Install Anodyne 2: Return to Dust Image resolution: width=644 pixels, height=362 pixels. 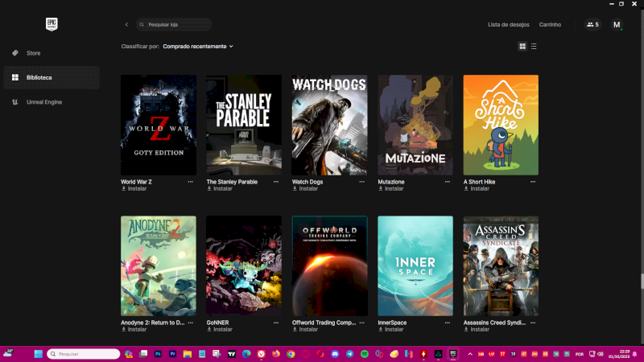(134, 330)
